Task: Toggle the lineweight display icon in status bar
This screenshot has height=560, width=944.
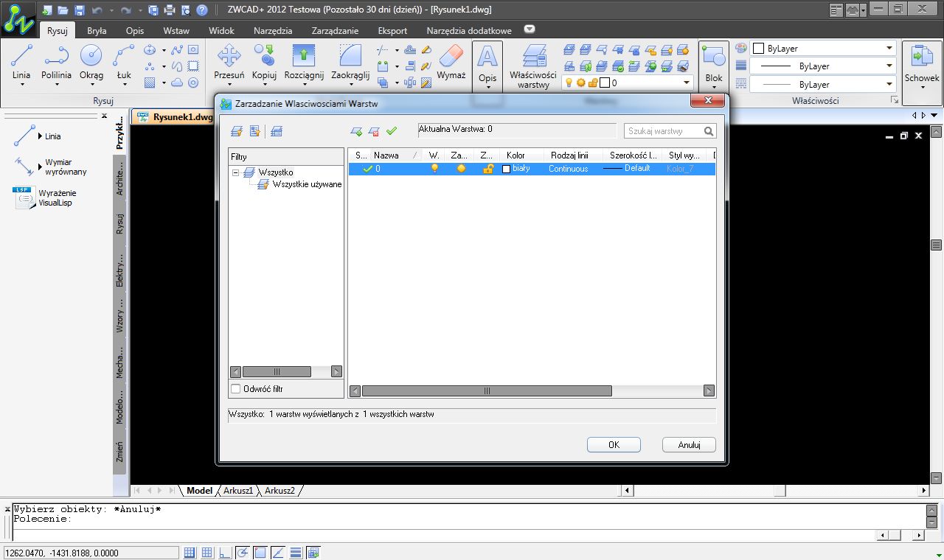Action: point(296,553)
